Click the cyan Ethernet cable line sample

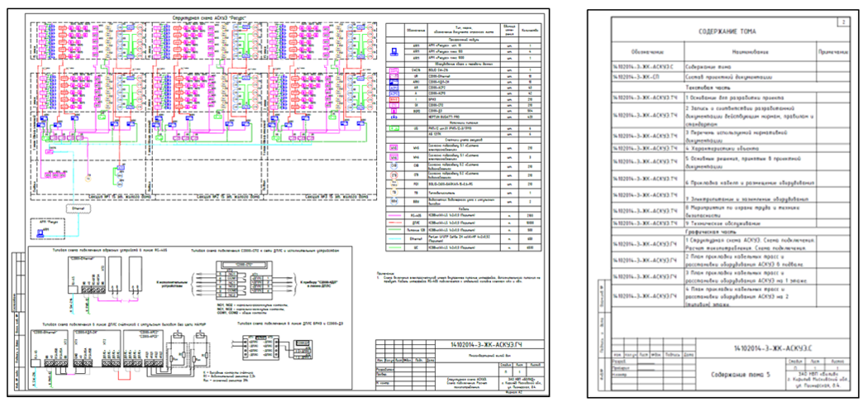(x=393, y=239)
